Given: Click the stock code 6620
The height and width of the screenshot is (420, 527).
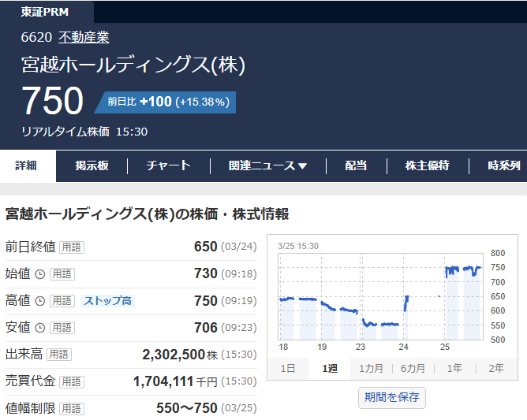Looking at the screenshot, I should [36, 37].
